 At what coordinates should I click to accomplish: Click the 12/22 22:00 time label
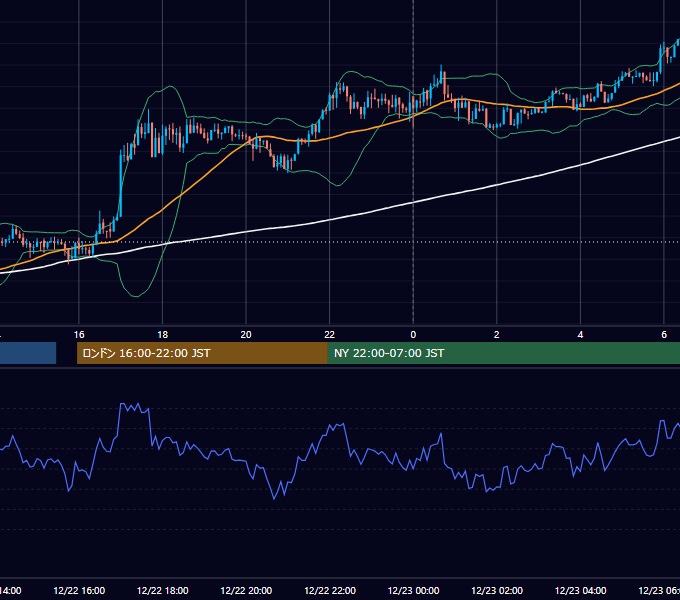point(330,590)
